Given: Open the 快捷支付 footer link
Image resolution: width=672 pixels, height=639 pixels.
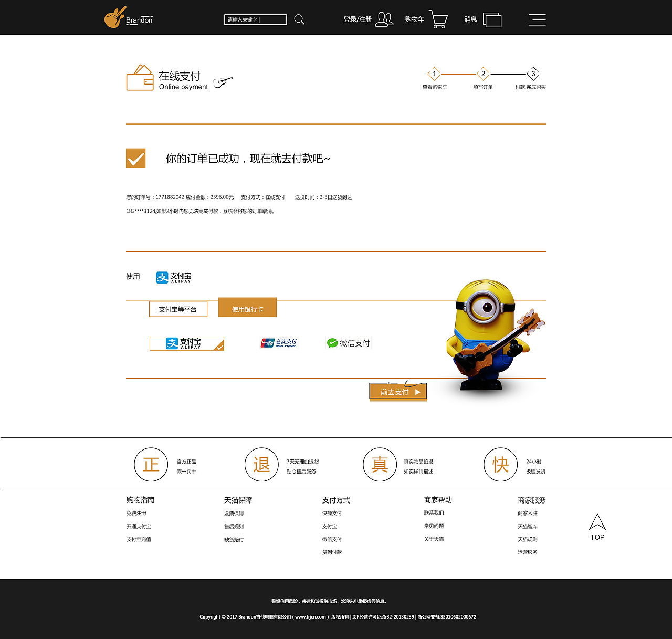Looking at the screenshot, I should point(332,513).
